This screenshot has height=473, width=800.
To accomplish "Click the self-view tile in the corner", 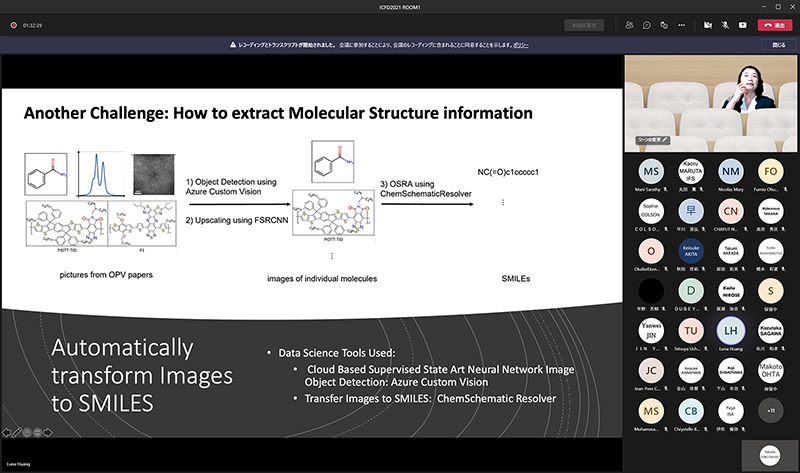I will [x=769, y=456].
